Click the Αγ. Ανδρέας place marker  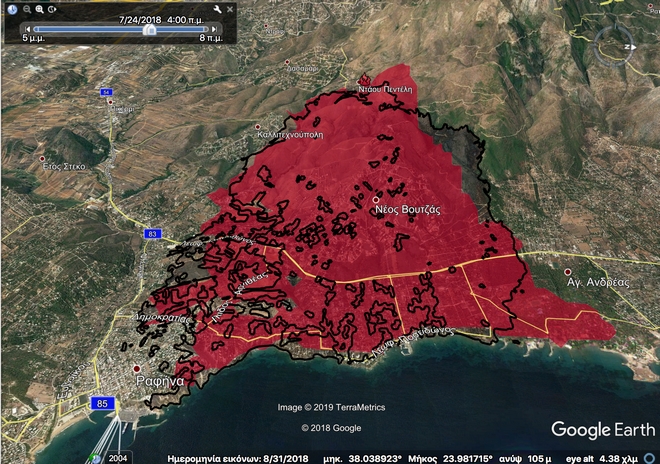(568, 272)
